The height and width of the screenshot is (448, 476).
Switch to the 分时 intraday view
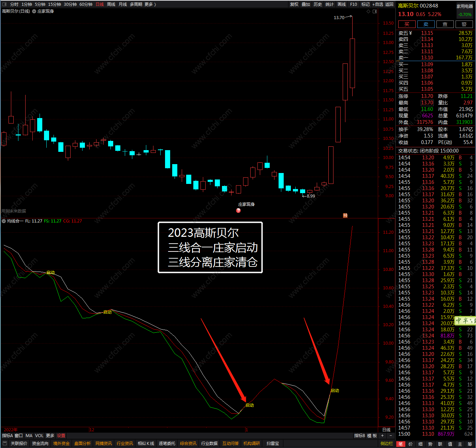coord(14,4)
